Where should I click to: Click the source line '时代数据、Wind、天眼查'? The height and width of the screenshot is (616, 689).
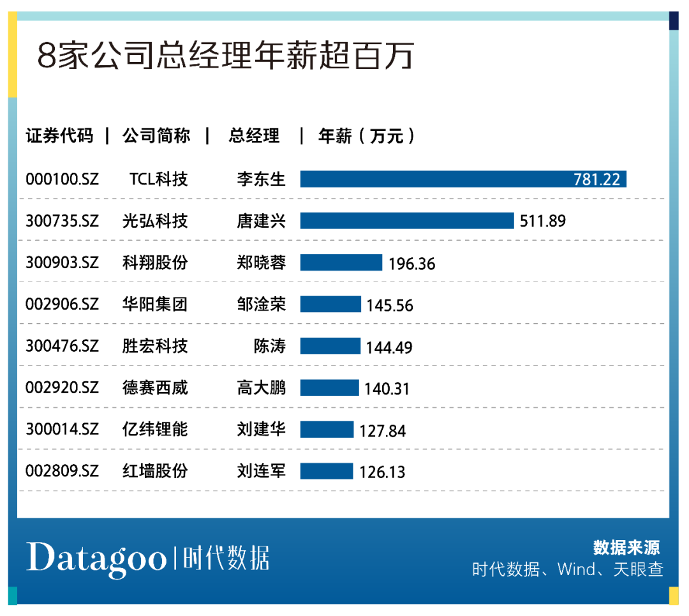(567, 569)
